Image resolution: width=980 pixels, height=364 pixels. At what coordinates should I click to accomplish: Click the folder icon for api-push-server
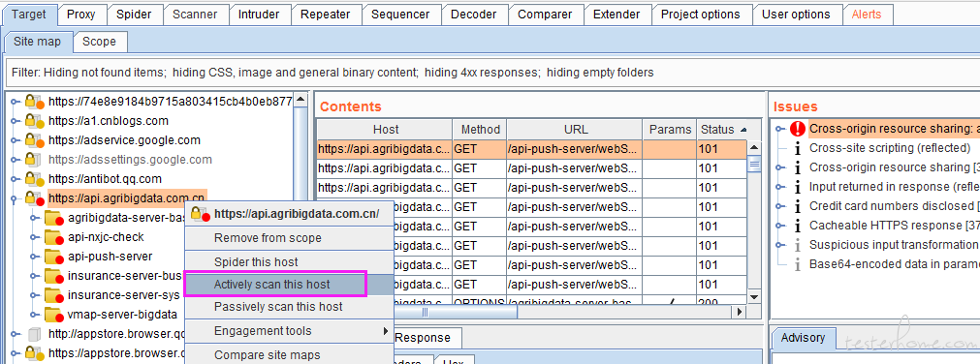[53, 258]
